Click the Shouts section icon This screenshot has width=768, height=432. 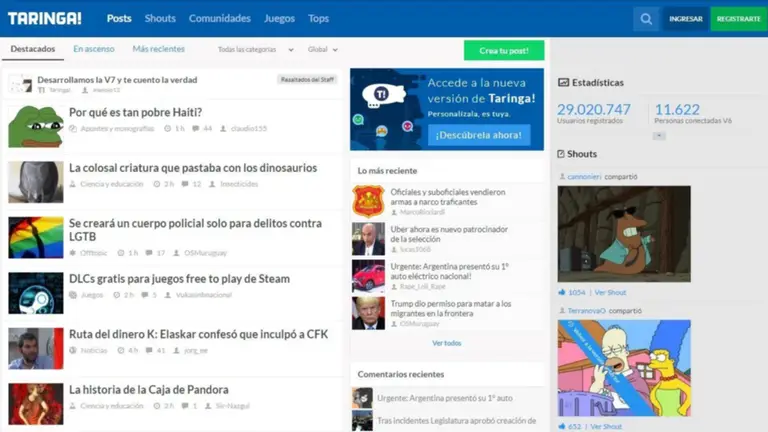[x=561, y=154]
